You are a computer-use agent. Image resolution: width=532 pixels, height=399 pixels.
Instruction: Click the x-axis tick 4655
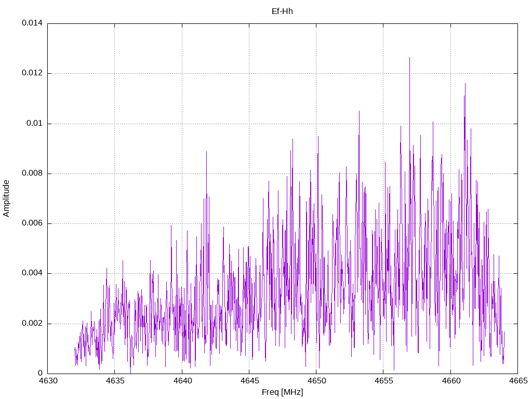pyautogui.click(x=384, y=381)
